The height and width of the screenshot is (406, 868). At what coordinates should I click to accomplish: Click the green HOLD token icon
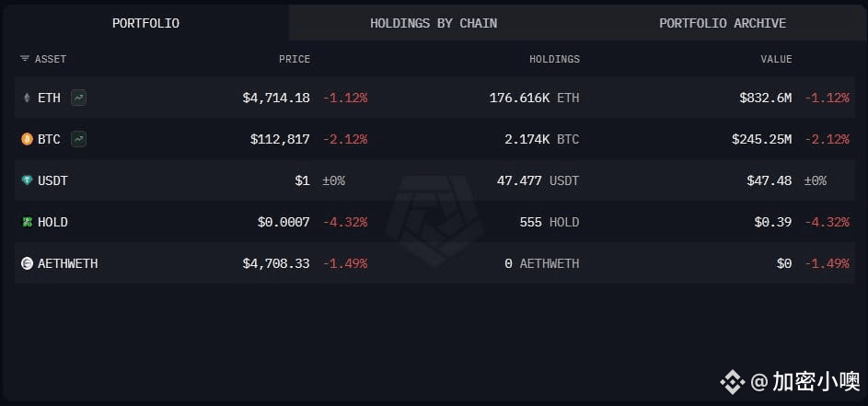[27, 222]
